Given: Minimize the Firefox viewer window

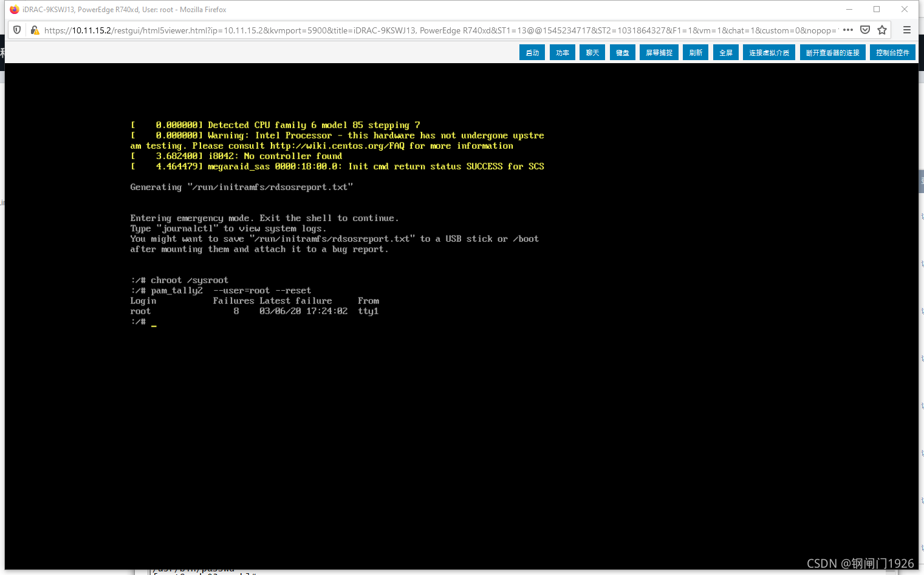Looking at the screenshot, I should (x=849, y=9).
